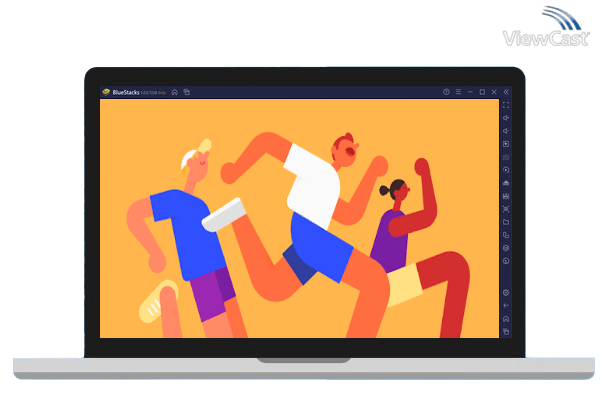
Task: Increase volume using upper speaker icon
Action: [x=506, y=118]
